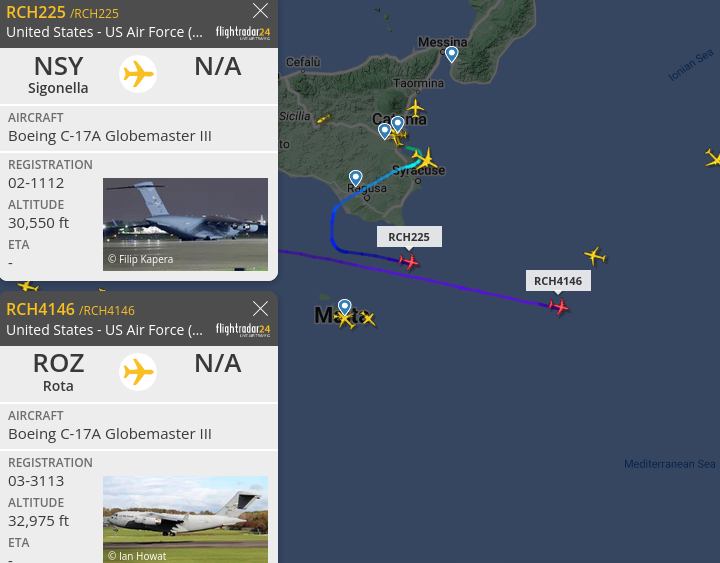720x563 pixels.
Task: Click the NSY Sigonella origin airport
Action: [x=58, y=75]
